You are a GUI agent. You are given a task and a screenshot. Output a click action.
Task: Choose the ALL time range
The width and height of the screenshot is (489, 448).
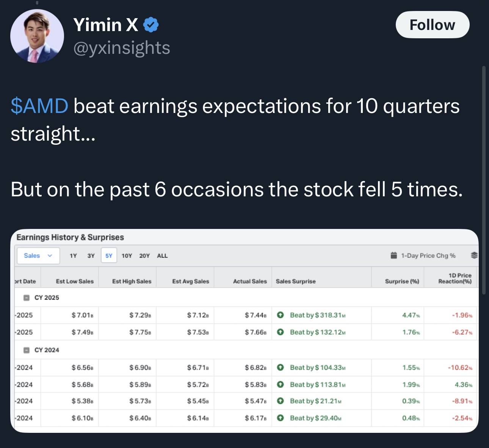coord(162,256)
